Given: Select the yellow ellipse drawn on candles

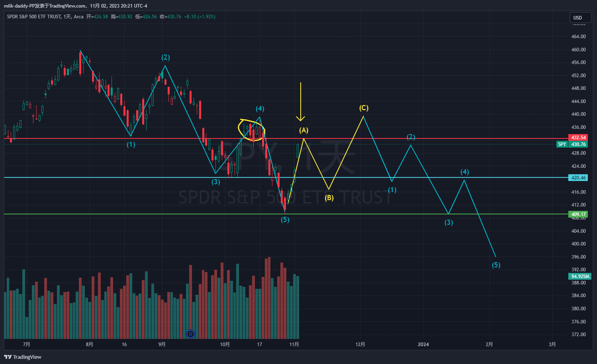Looking at the screenshot, I should [251, 130].
